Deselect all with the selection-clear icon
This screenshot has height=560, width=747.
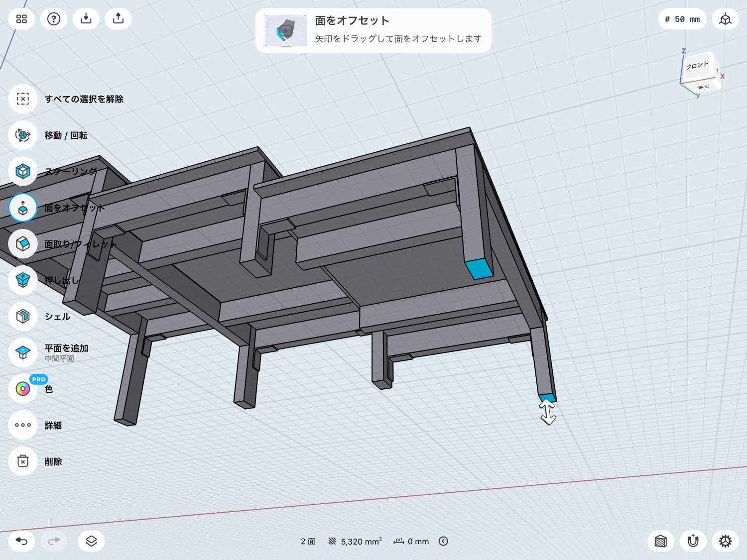(23, 99)
